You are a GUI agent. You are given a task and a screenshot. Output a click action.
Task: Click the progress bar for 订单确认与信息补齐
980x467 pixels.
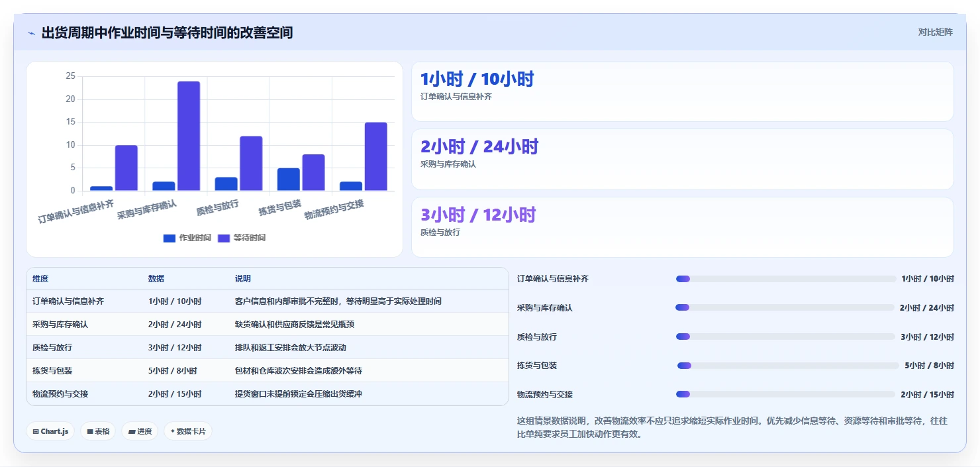click(785, 279)
